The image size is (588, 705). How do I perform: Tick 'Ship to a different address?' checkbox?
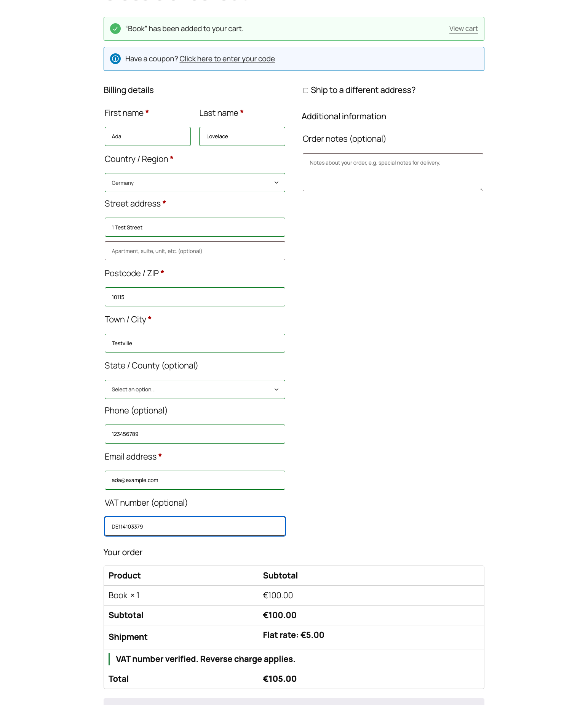click(305, 90)
